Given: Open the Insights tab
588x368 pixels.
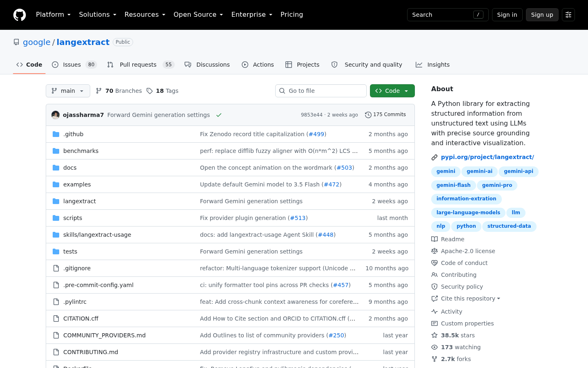Looking at the screenshot, I should [432, 65].
